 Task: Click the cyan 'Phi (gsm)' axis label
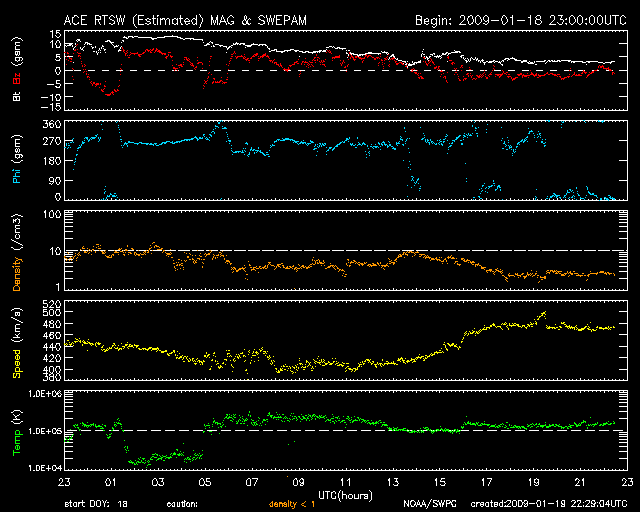(17, 159)
